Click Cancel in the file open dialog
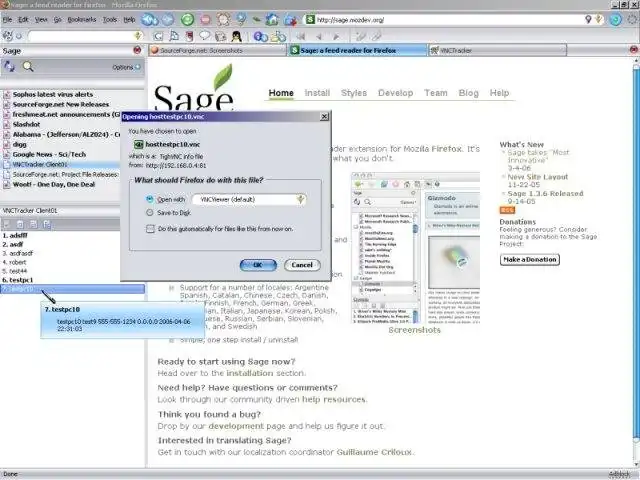The height and width of the screenshot is (480, 640). pyautogui.click(x=302, y=265)
